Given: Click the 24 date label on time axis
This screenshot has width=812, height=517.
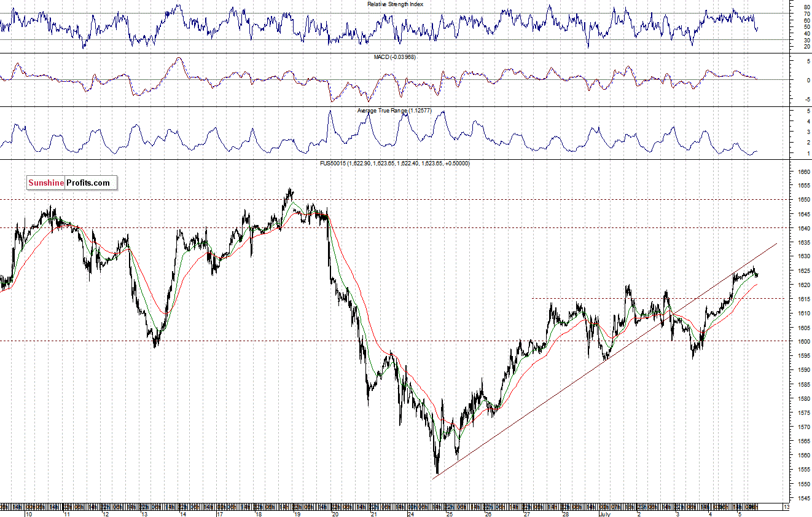Looking at the screenshot, I should [x=410, y=513].
